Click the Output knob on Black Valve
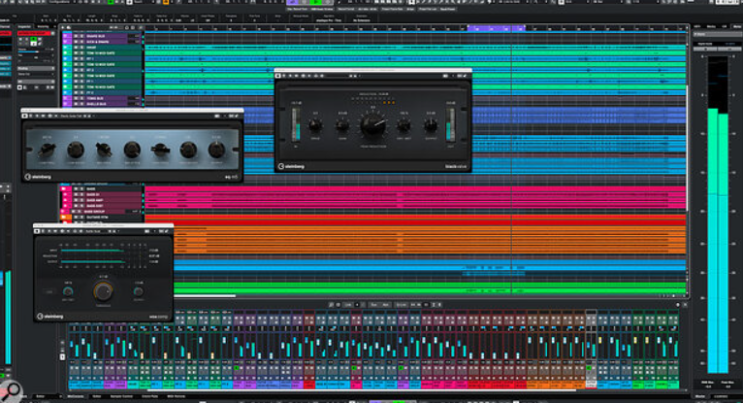 [x=430, y=126]
